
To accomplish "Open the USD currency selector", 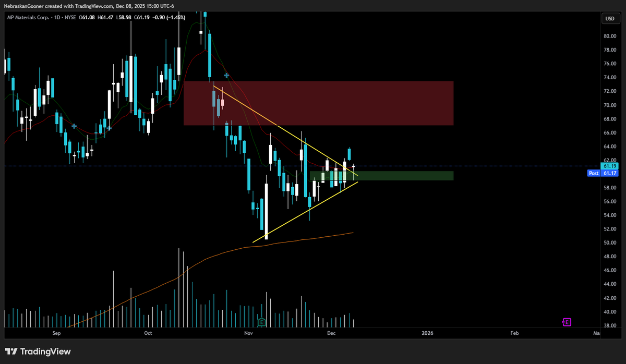I will [609, 18].
